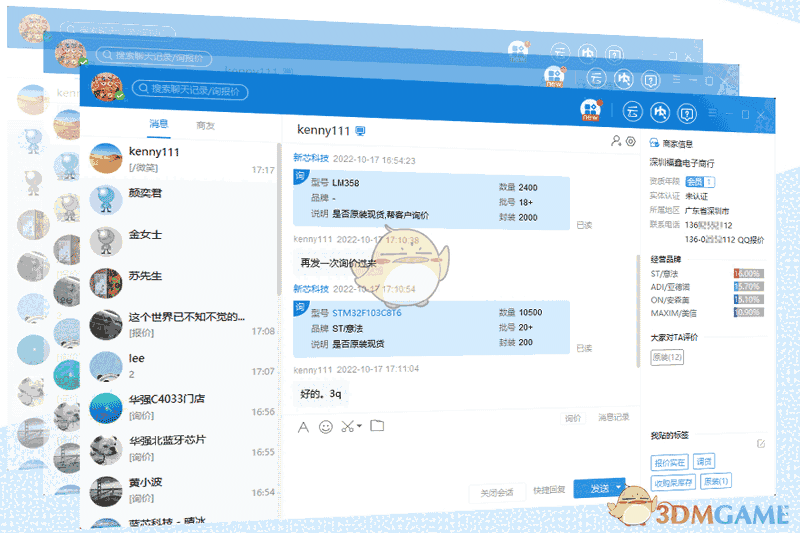Click the 云 icon in middle background window
Image resolution: width=800 pixels, height=533 pixels.
point(596,78)
